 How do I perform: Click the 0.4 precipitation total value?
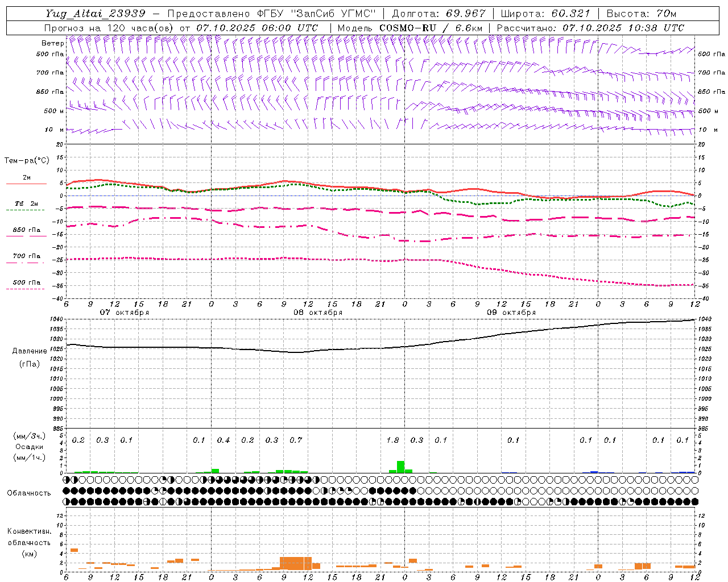[x=224, y=440]
